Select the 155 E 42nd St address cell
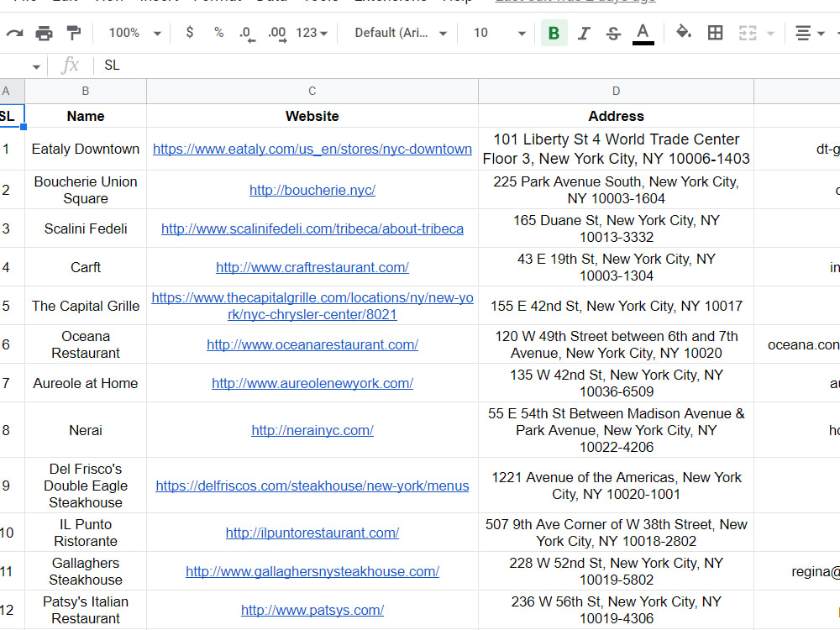Viewport: 840px width, 630px height. (616, 306)
